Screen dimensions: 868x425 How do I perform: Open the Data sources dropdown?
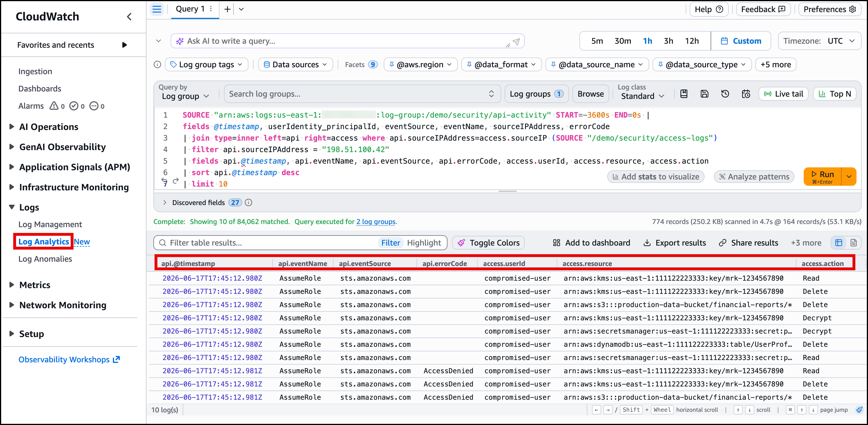296,64
